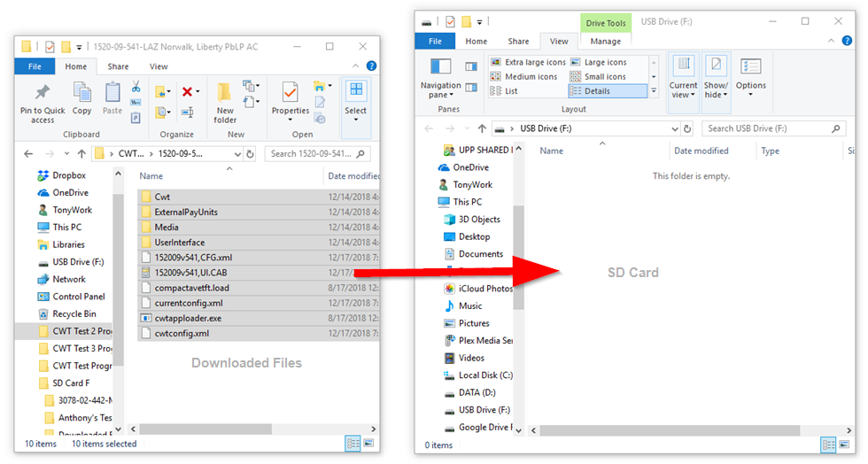Toggle the Details pane in Panes group

pos(471,87)
